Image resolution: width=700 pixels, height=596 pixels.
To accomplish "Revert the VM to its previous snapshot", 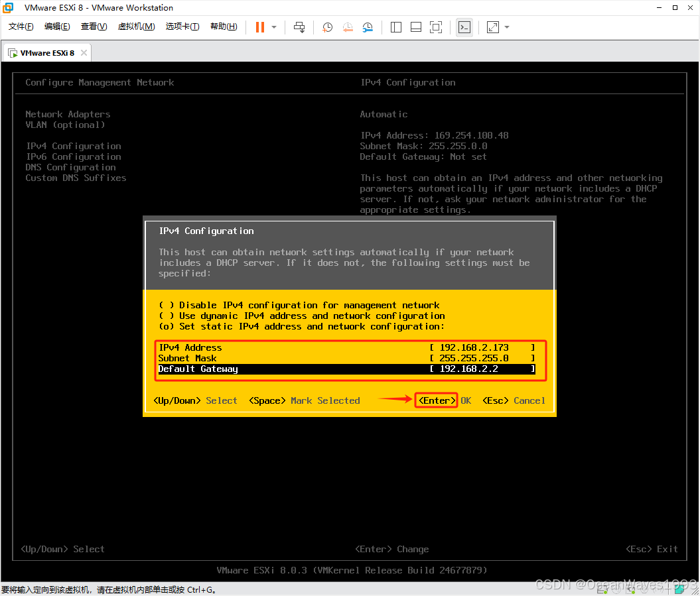I will [348, 27].
